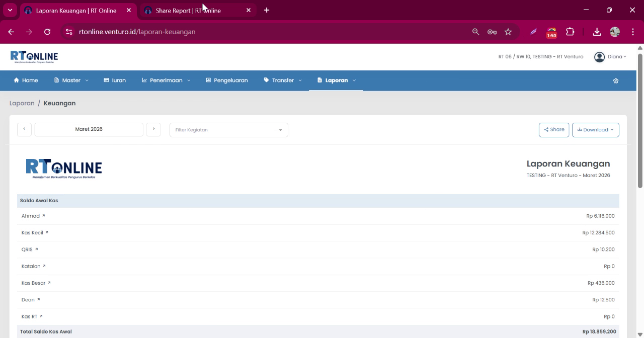Viewport: 644px width, 338px height.
Task: Open the Pengeluaran menu item
Action: tap(226, 80)
